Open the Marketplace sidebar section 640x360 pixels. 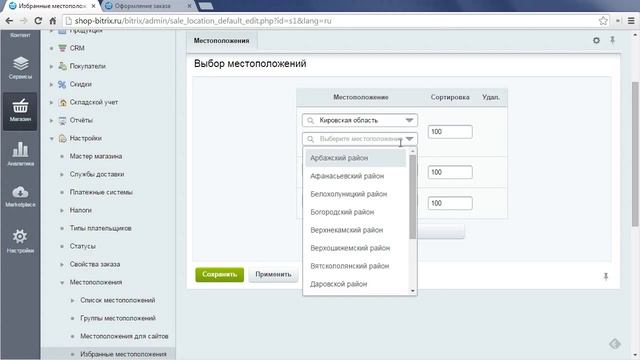click(20, 196)
